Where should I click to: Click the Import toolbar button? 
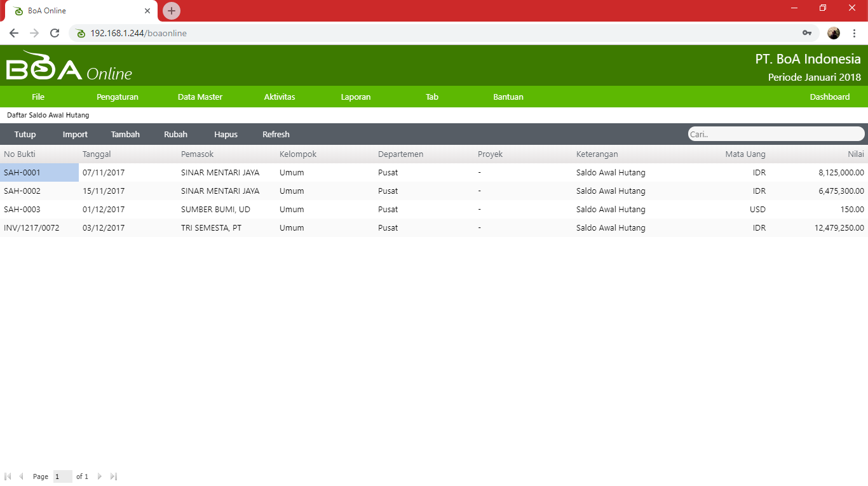[x=75, y=135]
